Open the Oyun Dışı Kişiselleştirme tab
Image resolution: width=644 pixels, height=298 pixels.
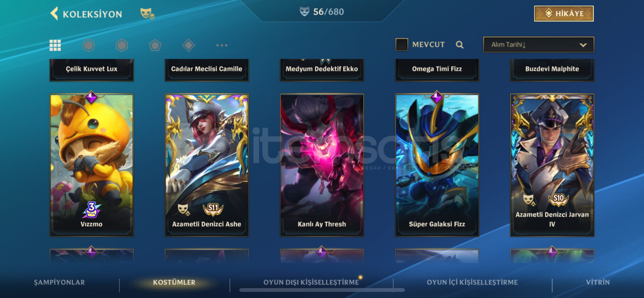tap(311, 282)
